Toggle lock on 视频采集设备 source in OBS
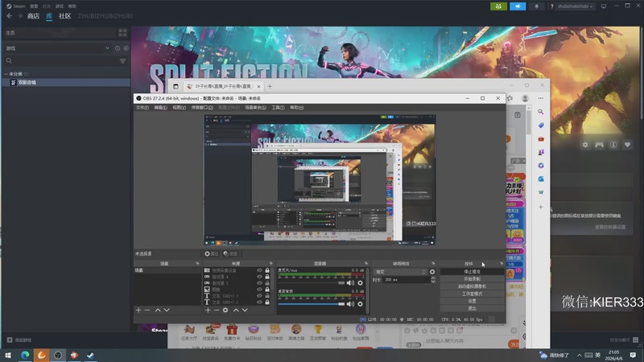This screenshot has width=644, height=362. (x=267, y=270)
